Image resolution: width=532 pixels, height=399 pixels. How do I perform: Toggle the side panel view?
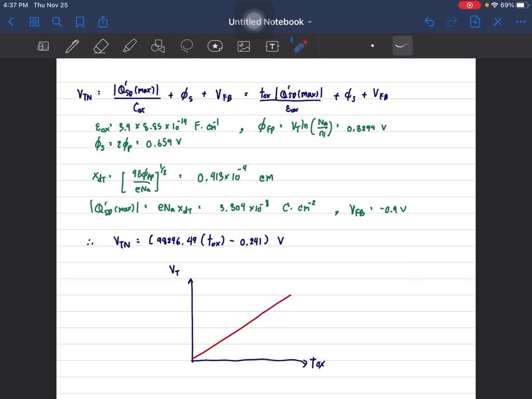click(x=43, y=46)
